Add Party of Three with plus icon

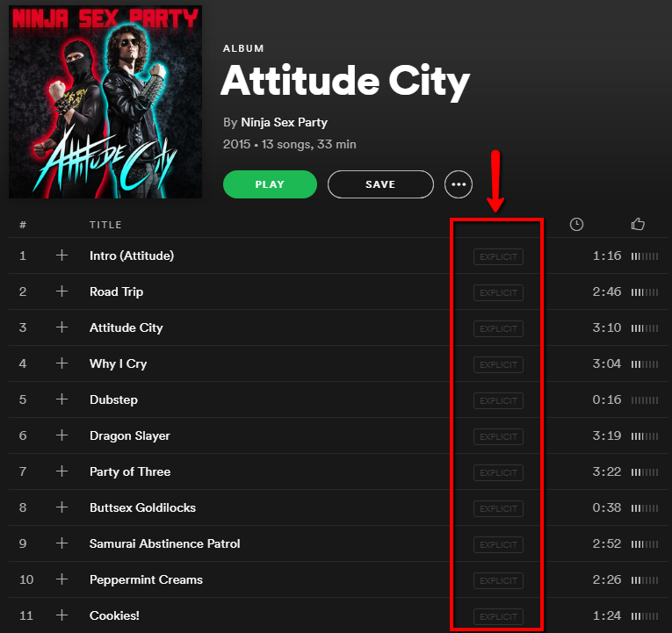click(x=61, y=471)
